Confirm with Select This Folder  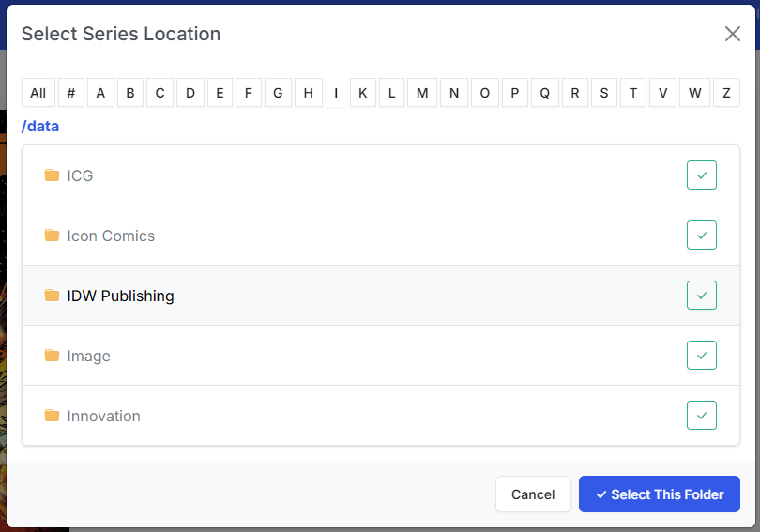[x=659, y=494]
